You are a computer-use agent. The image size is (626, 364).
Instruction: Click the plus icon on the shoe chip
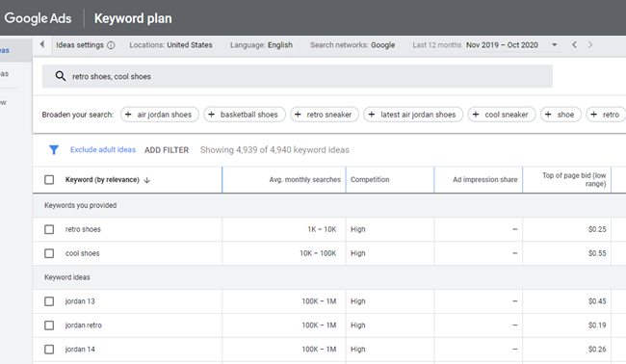[548, 115]
